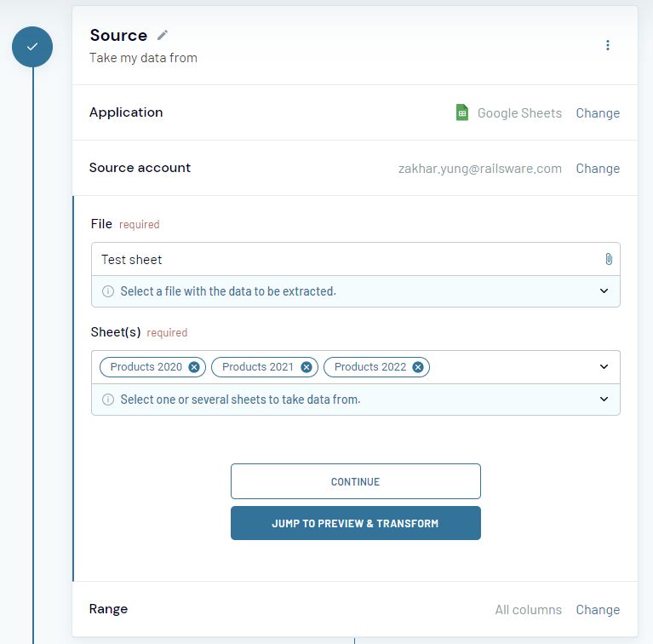Screen dimensions: 653x644
Task: Remove the Products 2022 sheet tag
Action: tap(418, 367)
